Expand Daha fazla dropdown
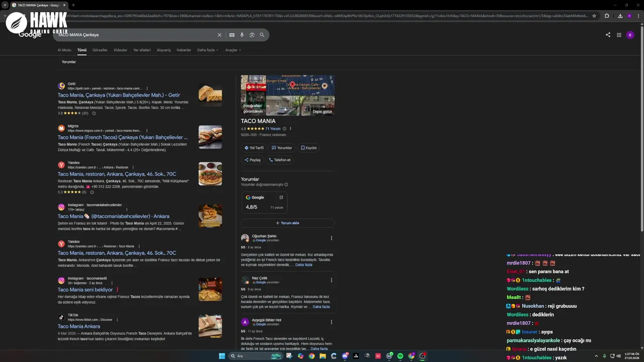Image resolution: width=644 pixels, height=362 pixels. 208,50
